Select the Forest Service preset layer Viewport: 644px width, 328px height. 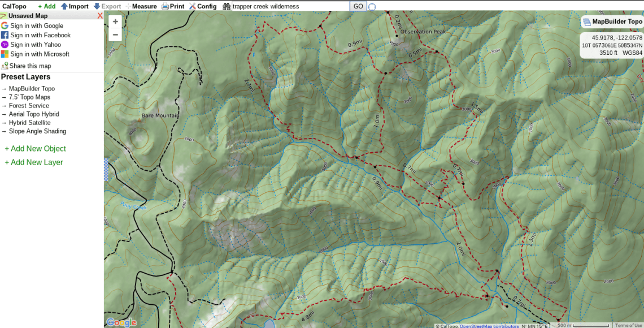pos(29,106)
